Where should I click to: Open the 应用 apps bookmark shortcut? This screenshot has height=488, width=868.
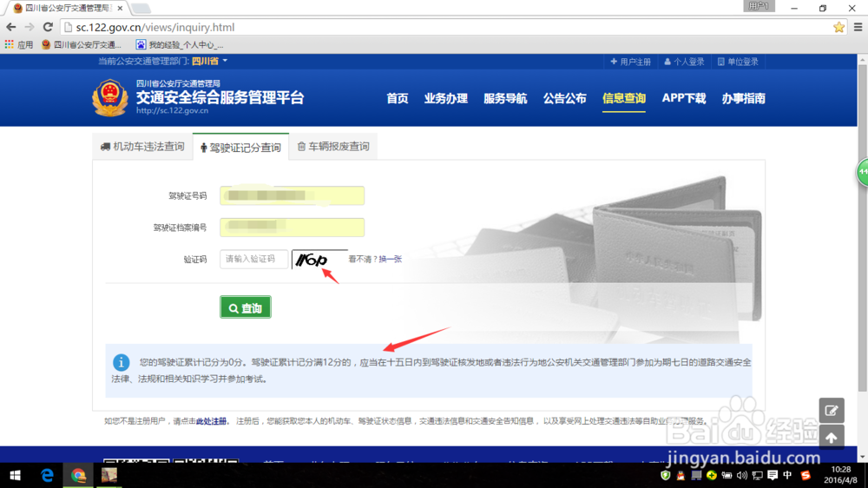pyautogui.click(x=19, y=45)
